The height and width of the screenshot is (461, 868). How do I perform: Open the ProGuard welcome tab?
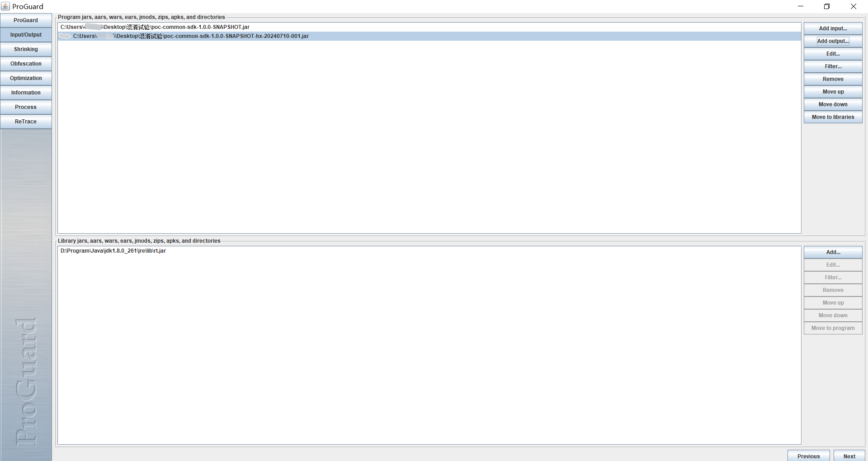click(x=26, y=20)
